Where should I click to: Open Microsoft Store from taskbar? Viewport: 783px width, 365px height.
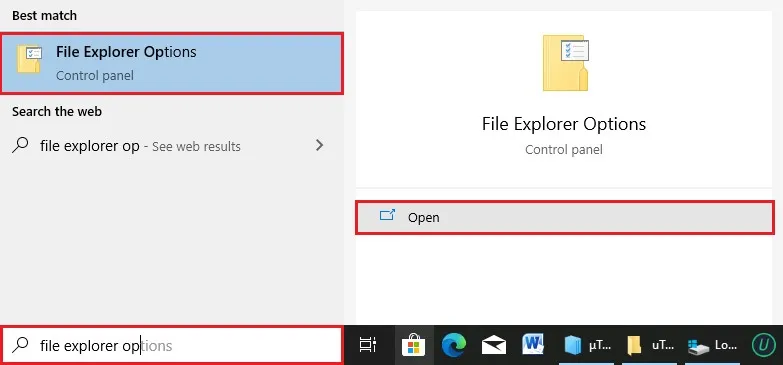click(414, 345)
